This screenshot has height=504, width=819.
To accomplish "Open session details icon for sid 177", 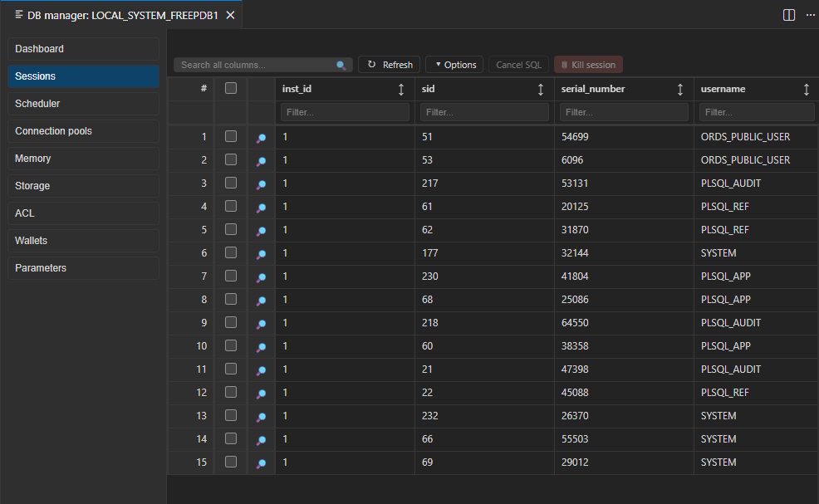I will click(x=261, y=254).
